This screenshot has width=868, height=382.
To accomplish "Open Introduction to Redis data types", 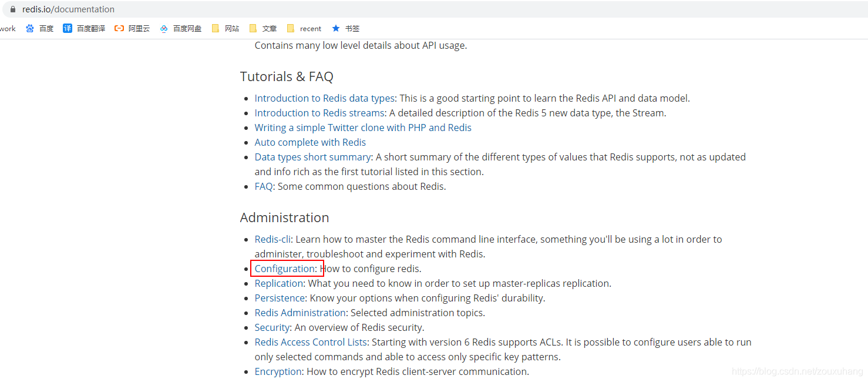I will click(x=324, y=98).
